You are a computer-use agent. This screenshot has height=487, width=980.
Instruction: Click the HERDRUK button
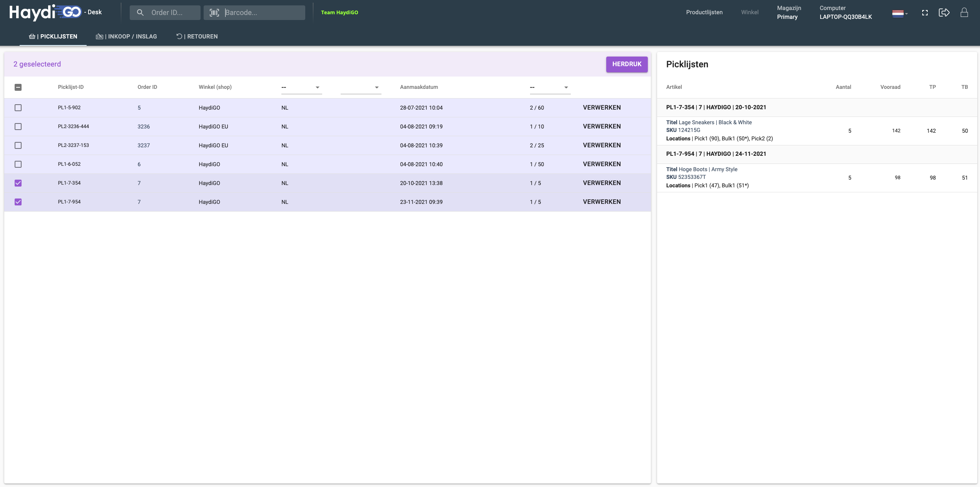(627, 64)
